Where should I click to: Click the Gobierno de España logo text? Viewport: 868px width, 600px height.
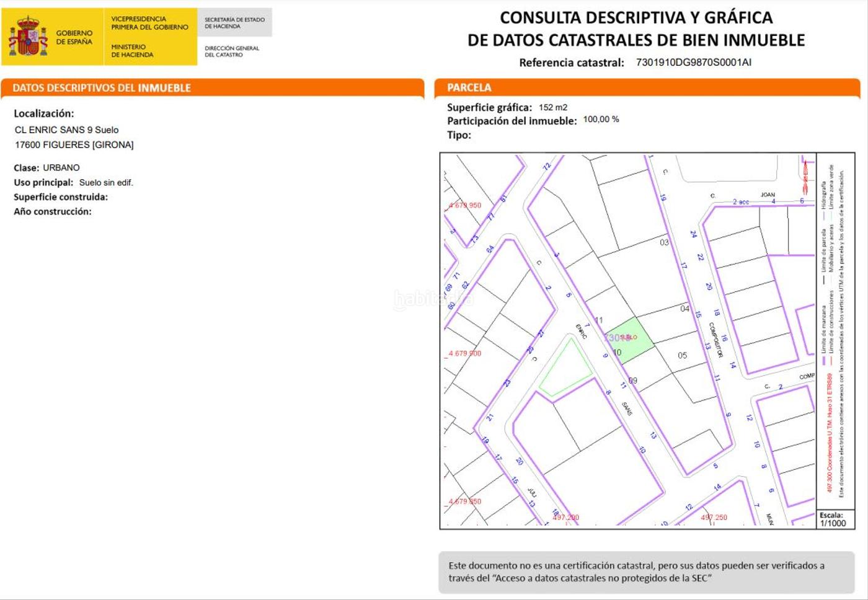pos(74,37)
